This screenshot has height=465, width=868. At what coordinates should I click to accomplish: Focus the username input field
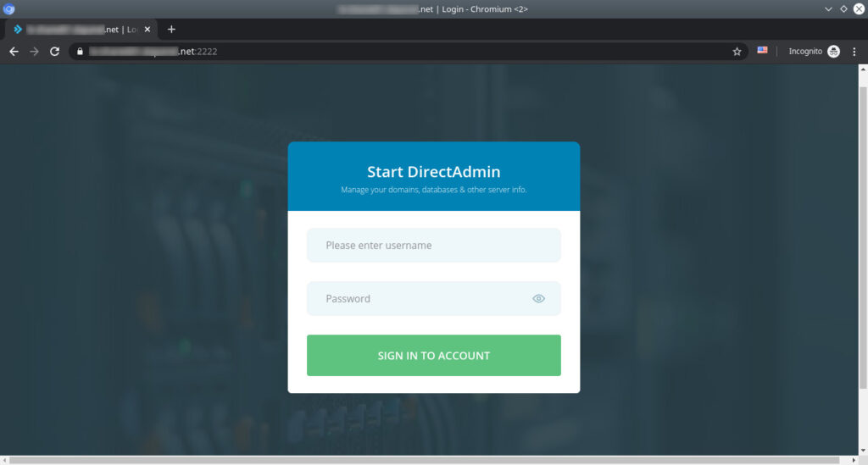click(x=433, y=245)
